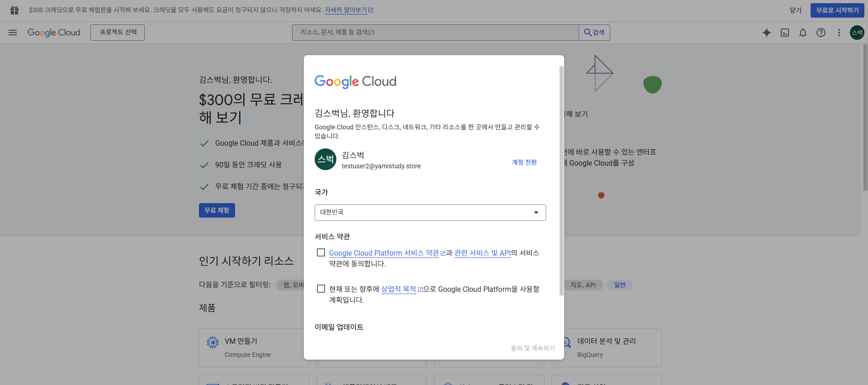Open the main navigation hamburger menu

tap(13, 33)
